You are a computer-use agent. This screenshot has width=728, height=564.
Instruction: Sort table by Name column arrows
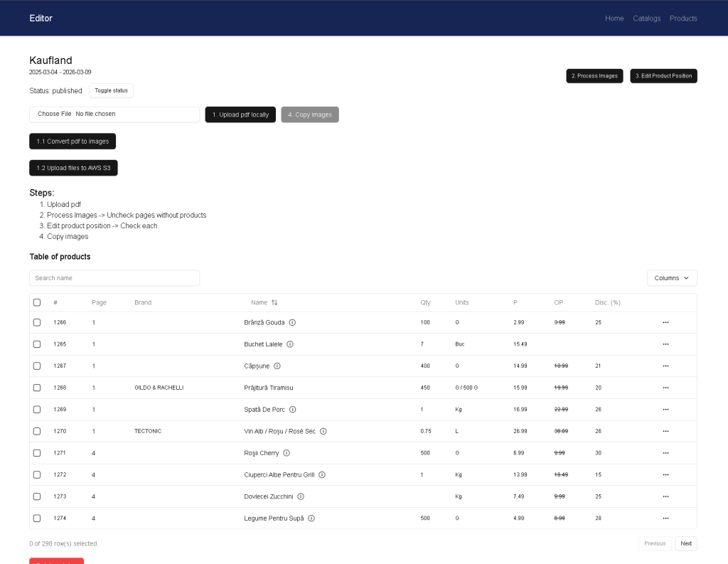pos(274,302)
